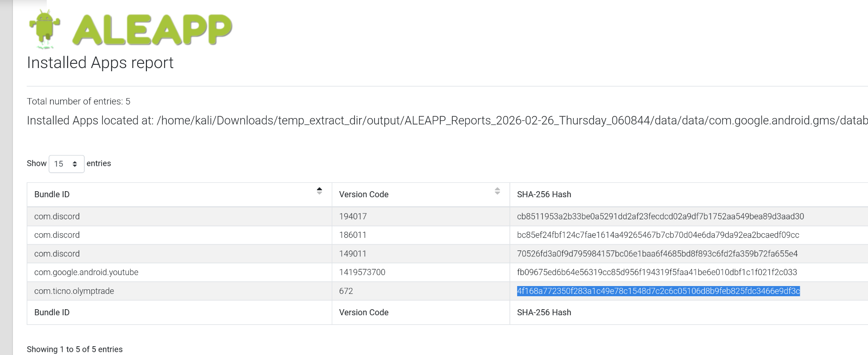
Task: Select com.discord cell in the 194017 row
Action: [x=57, y=216]
